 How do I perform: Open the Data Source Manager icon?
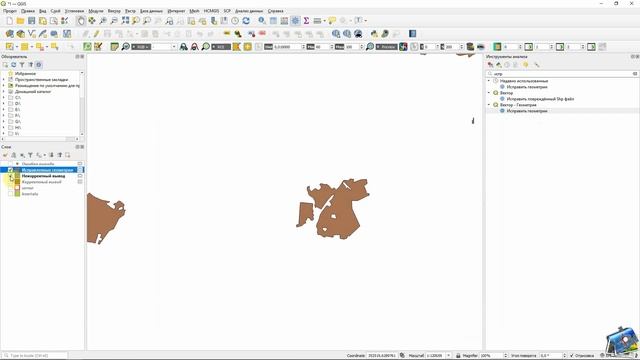[9, 33]
